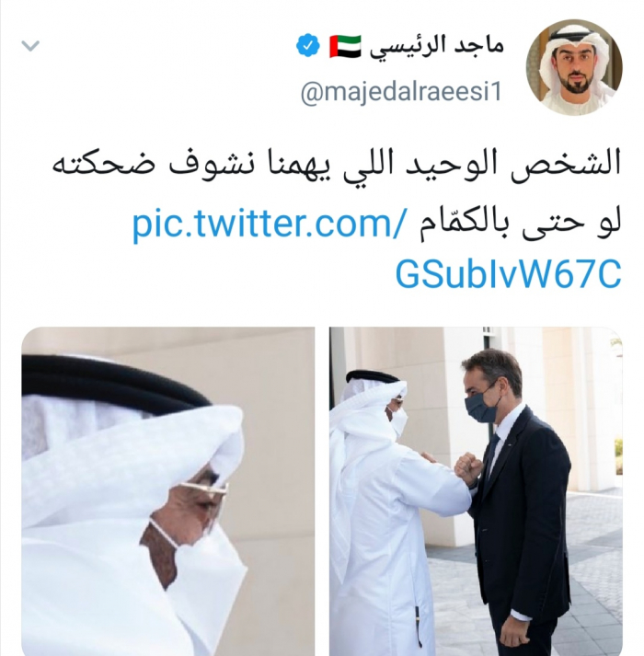Open the left close-up masked photo
The image size is (644, 656).
click(168, 491)
